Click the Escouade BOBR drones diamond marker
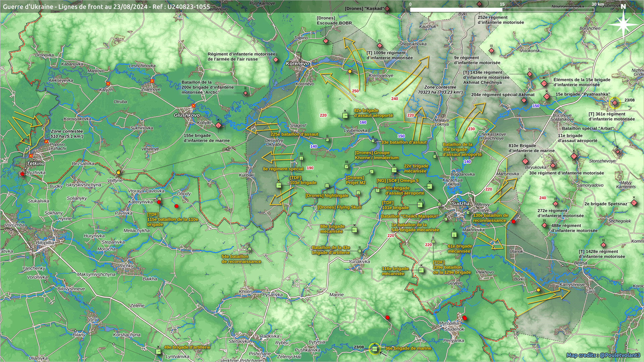Image resolution: width=644 pixels, height=362 pixels. point(325,41)
